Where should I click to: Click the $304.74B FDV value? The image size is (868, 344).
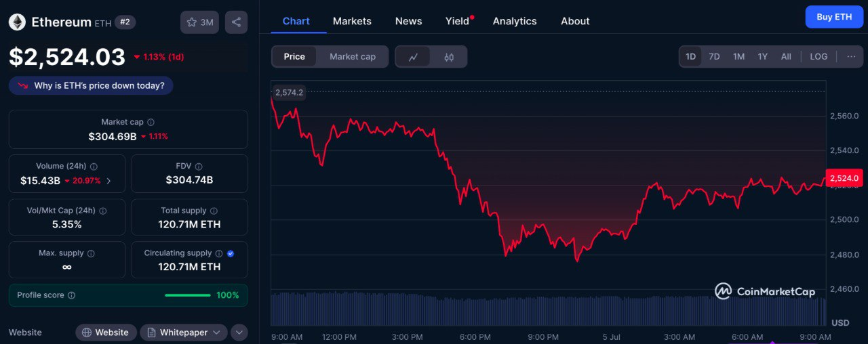click(x=189, y=180)
